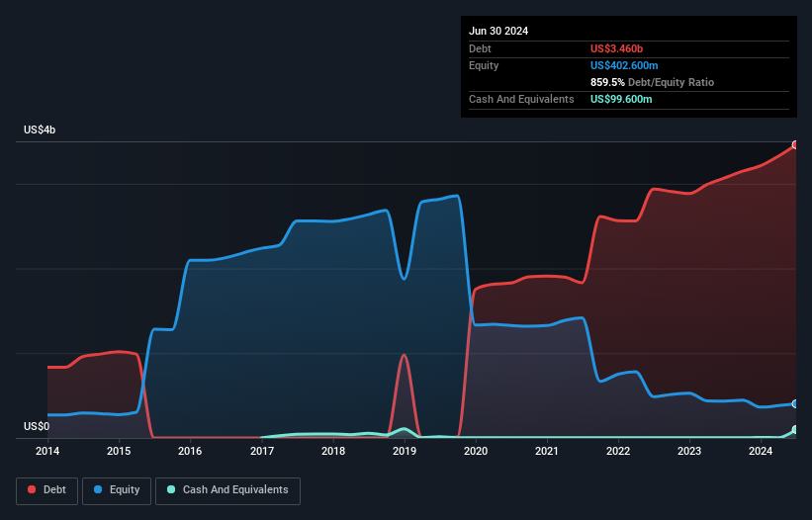Click the 2021 x-axis label

(x=547, y=451)
